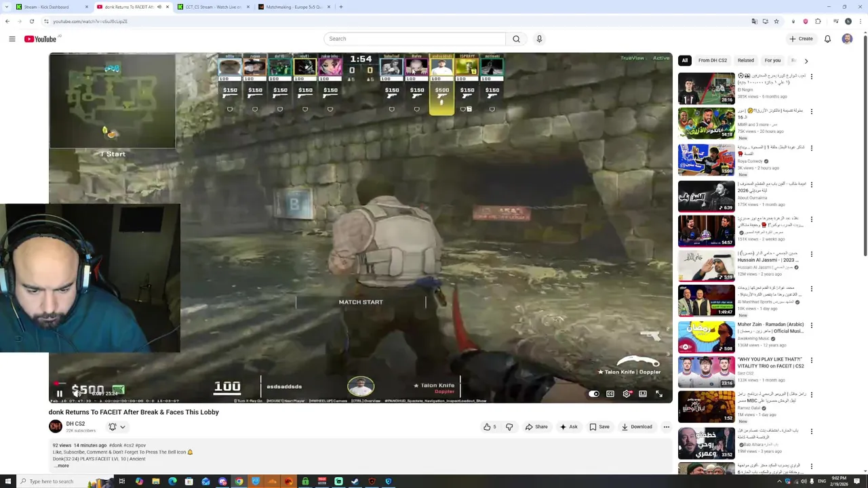Go back in browser history

7,21
